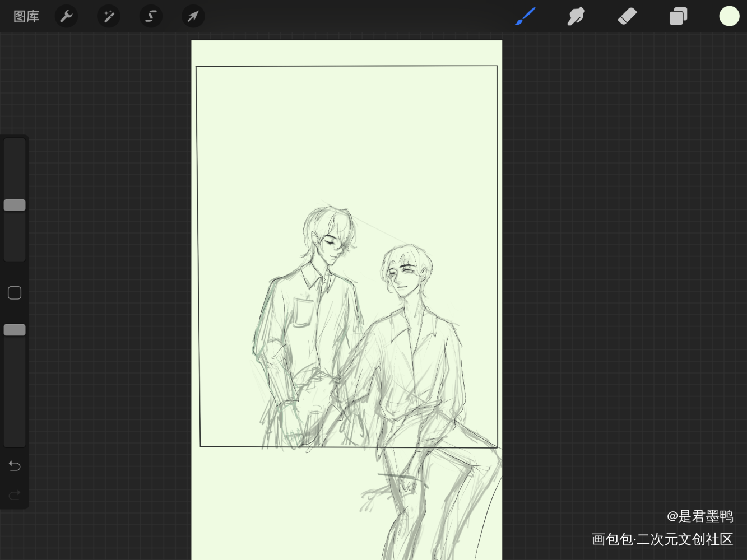Activate the Selection S tool

click(x=151, y=16)
